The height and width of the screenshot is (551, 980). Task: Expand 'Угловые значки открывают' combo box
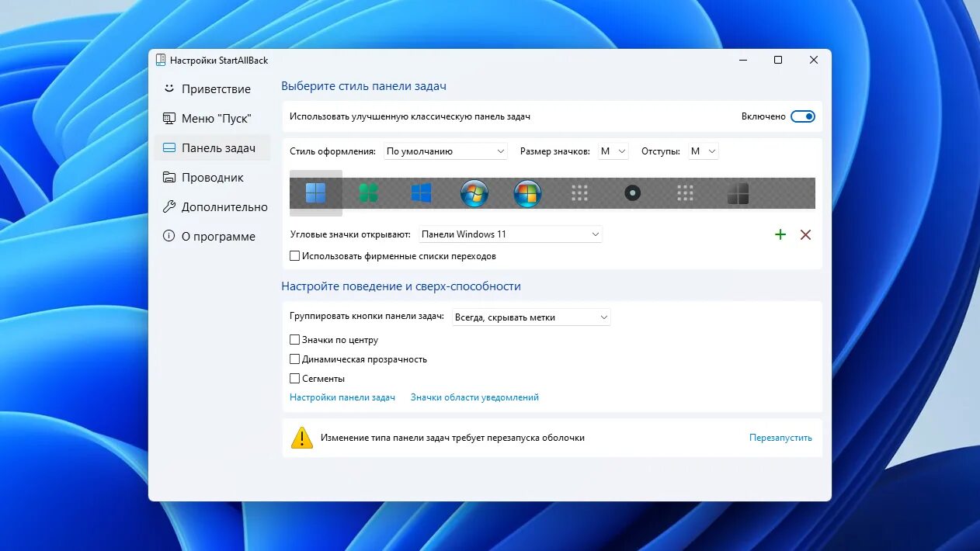tap(511, 234)
